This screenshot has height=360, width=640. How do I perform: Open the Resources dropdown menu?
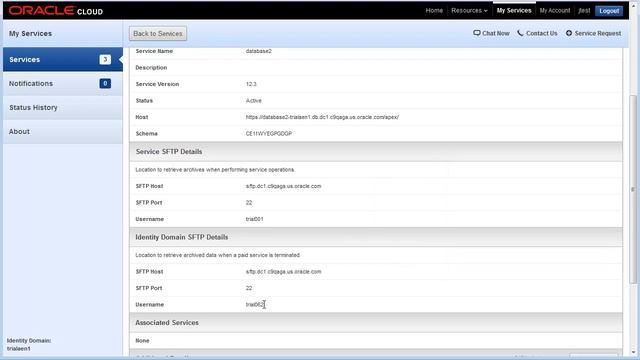tap(469, 11)
